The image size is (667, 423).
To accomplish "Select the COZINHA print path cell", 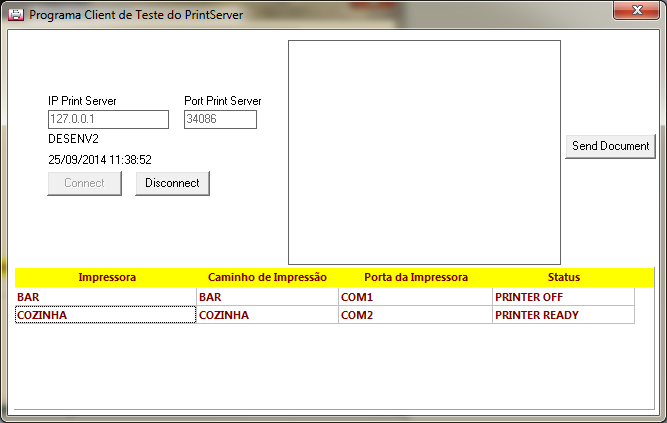I will 267,315.
